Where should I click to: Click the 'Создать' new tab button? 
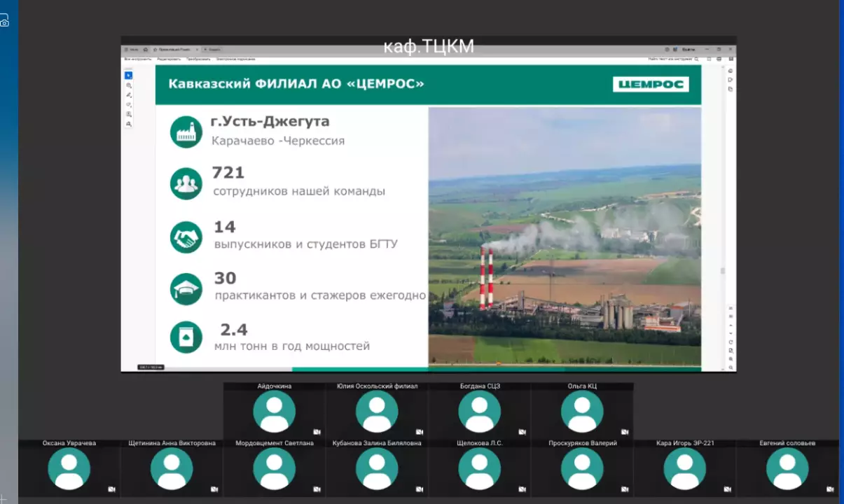point(213,50)
